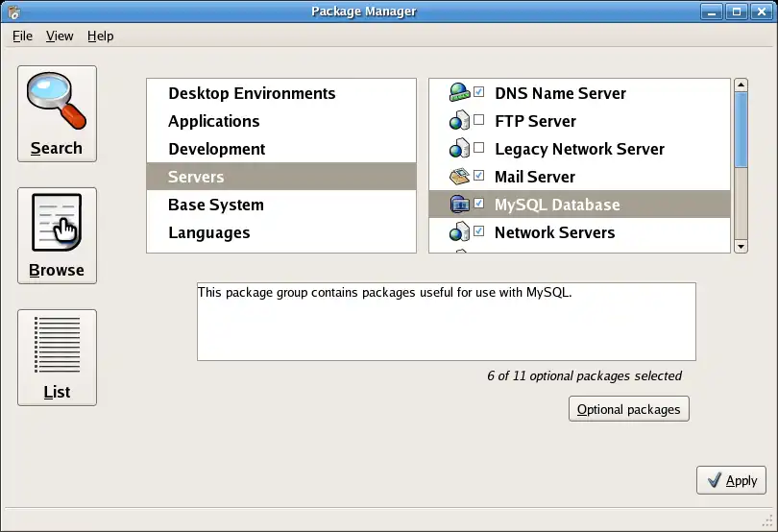The image size is (778, 532).
Task: Click the Optional packages button
Action: coord(628,409)
